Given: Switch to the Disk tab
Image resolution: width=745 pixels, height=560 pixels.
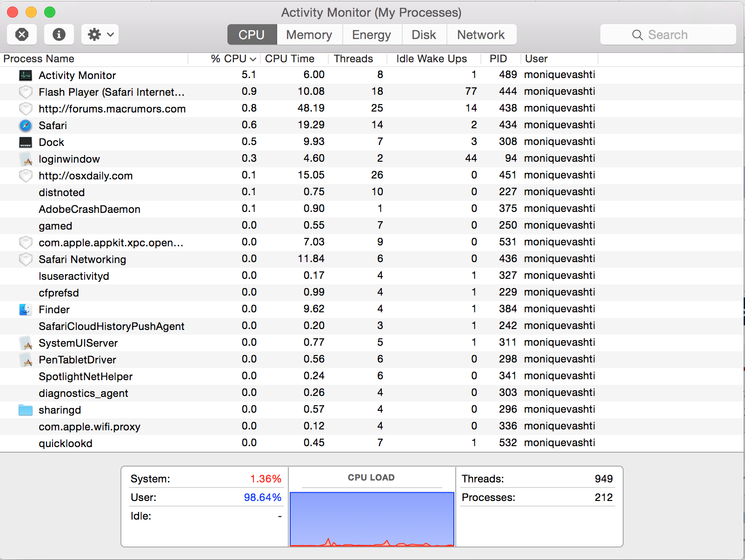Looking at the screenshot, I should (x=424, y=35).
